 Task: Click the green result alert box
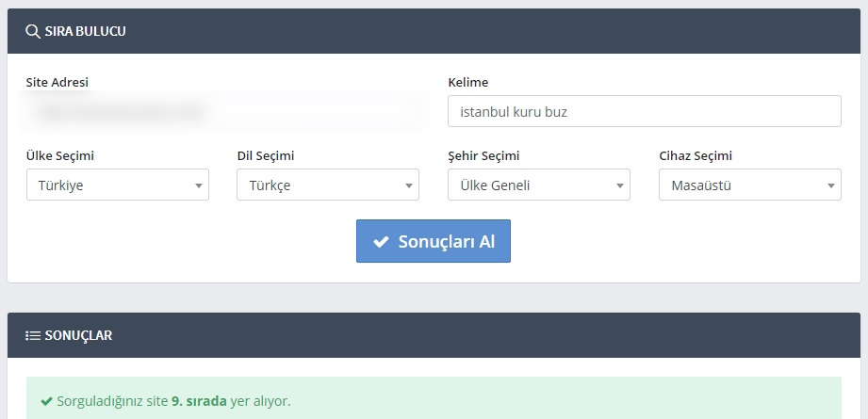[x=434, y=398]
